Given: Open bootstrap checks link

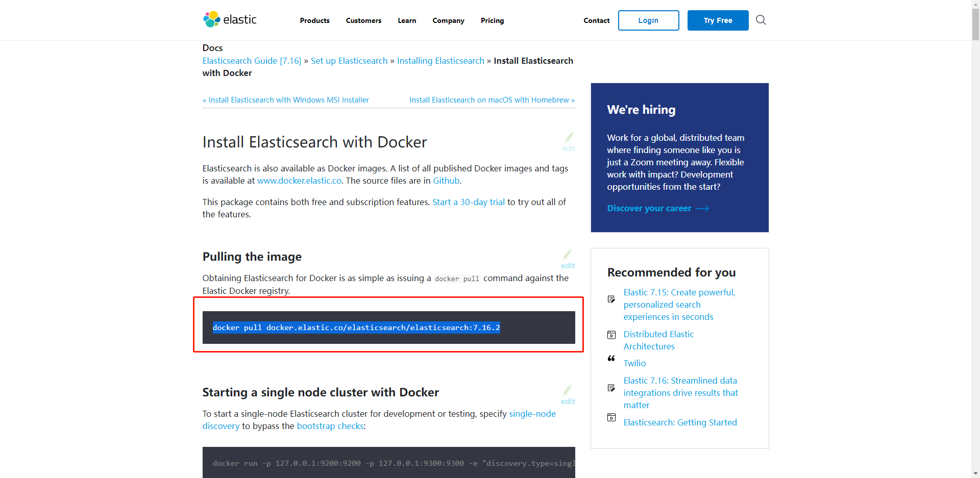Looking at the screenshot, I should (x=330, y=426).
